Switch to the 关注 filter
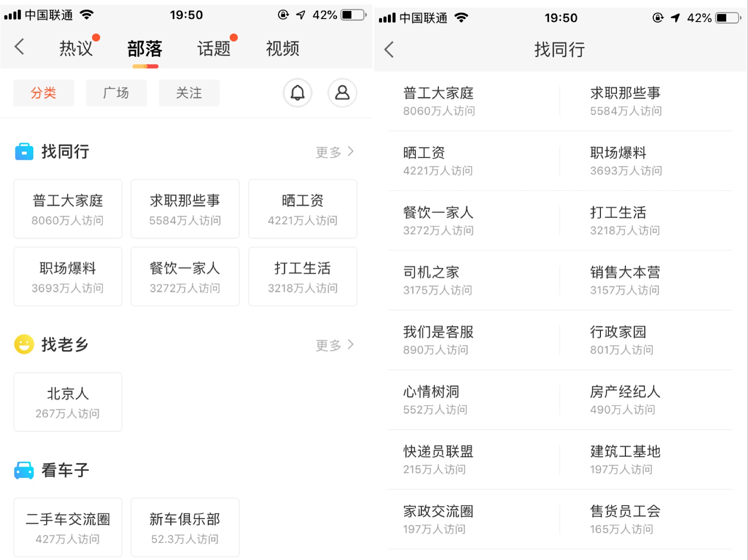Screen dimensions: 748x560 tap(189, 93)
